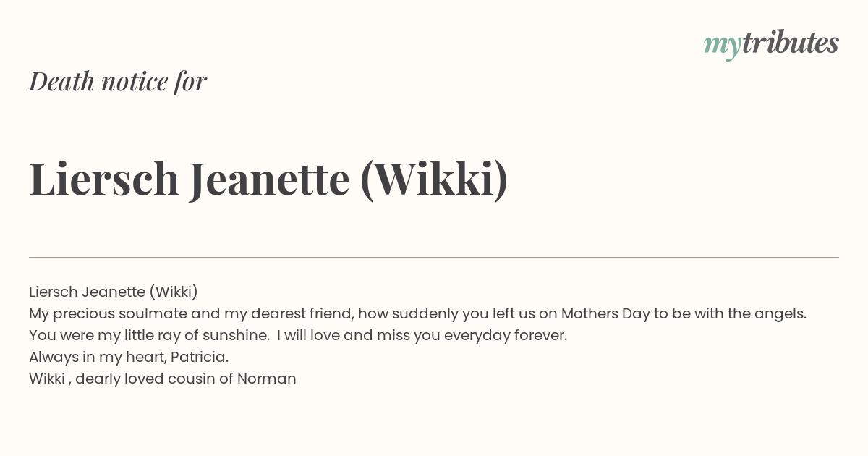Click the mytributes logo
Screen dimensions: 868x456
(771, 44)
